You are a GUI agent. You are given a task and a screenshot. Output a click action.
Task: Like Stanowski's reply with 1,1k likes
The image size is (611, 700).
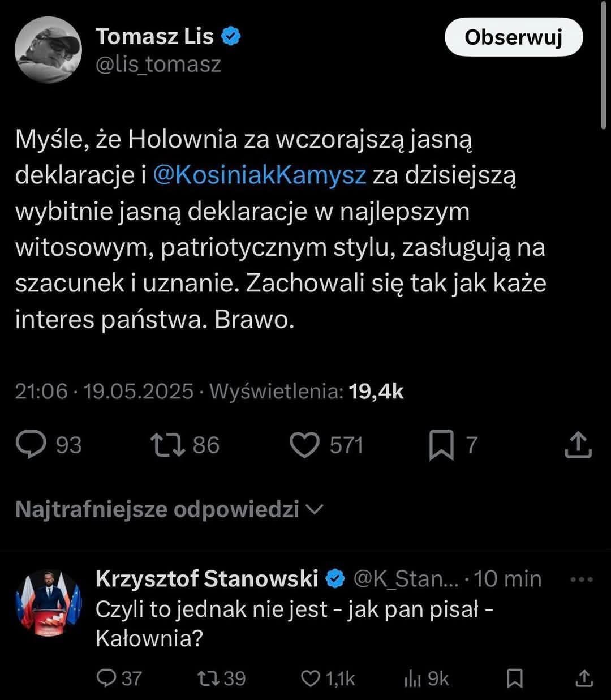click(309, 678)
